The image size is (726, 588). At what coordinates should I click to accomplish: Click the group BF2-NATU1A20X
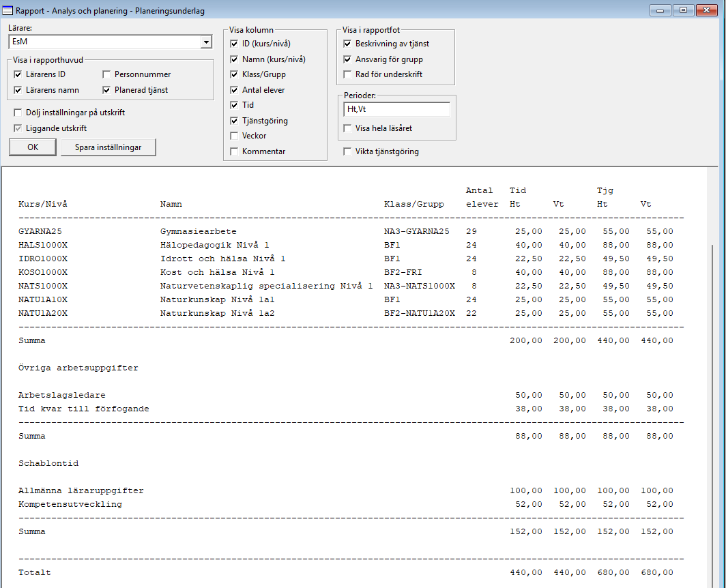(x=420, y=314)
